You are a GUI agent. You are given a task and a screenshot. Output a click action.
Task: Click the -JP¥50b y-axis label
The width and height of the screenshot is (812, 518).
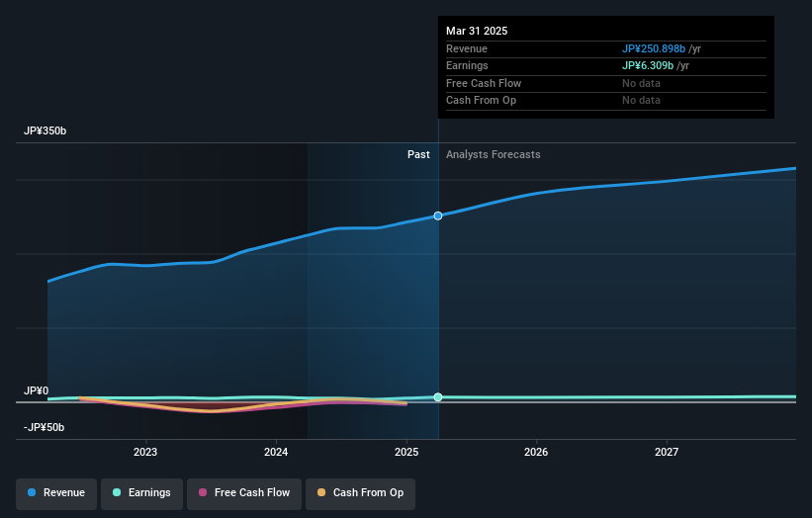click(45, 427)
